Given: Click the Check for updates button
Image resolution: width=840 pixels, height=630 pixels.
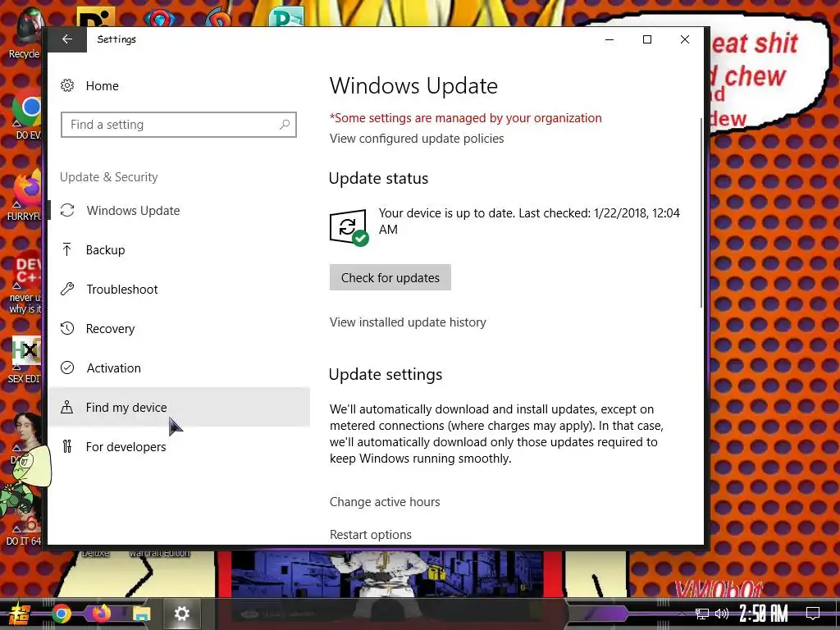Looking at the screenshot, I should click(390, 277).
